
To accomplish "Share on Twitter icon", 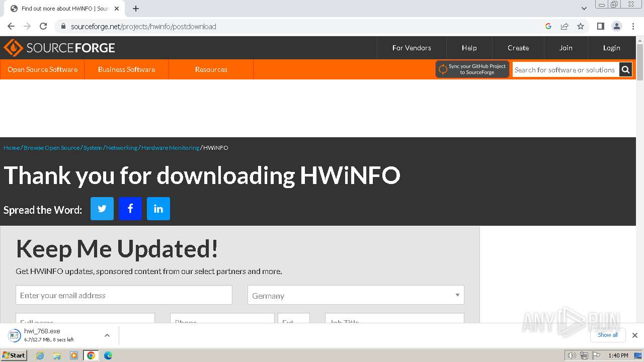I will [102, 209].
